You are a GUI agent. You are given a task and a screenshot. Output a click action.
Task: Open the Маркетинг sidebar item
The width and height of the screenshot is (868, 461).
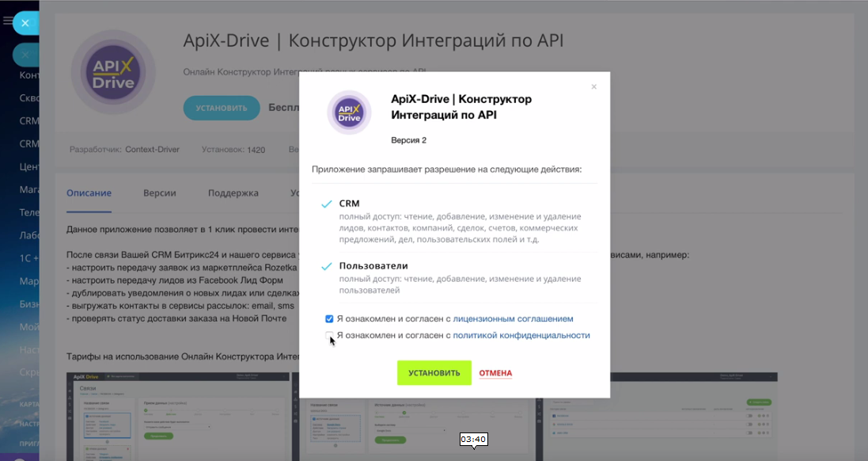(28, 281)
